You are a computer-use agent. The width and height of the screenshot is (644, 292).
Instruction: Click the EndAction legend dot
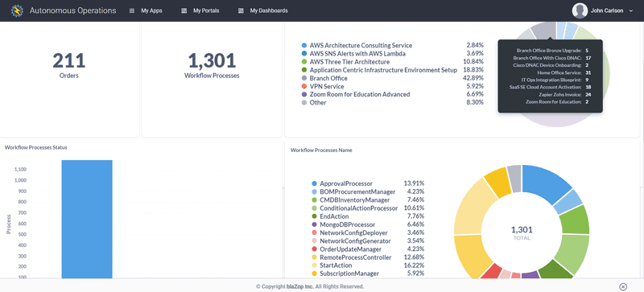(314, 216)
